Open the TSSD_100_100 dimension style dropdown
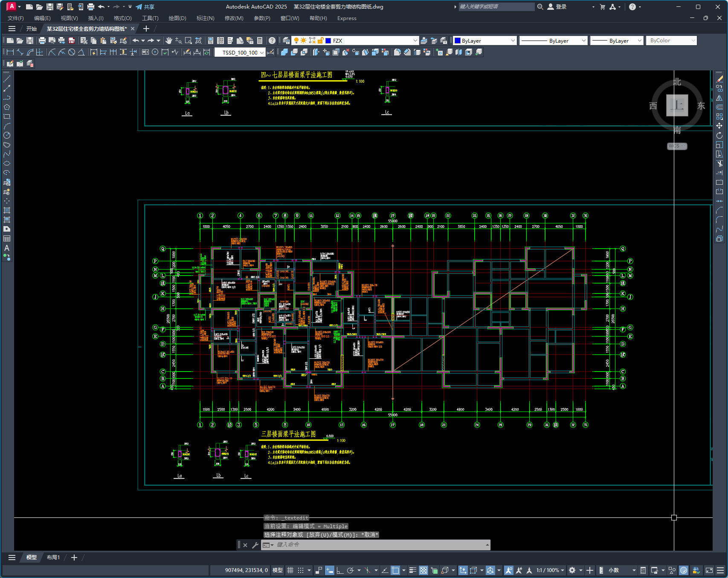 (240, 52)
